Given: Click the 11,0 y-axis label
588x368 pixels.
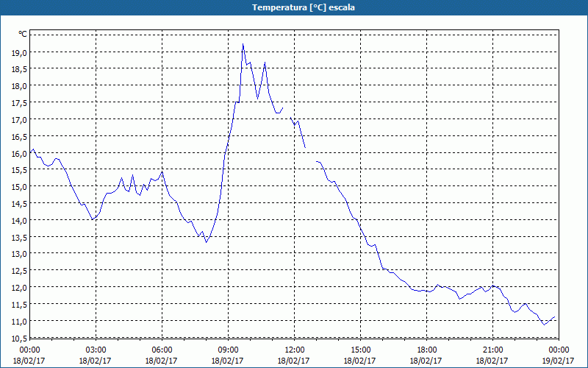Looking at the screenshot, I should pyautogui.click(x=20, y=322).
